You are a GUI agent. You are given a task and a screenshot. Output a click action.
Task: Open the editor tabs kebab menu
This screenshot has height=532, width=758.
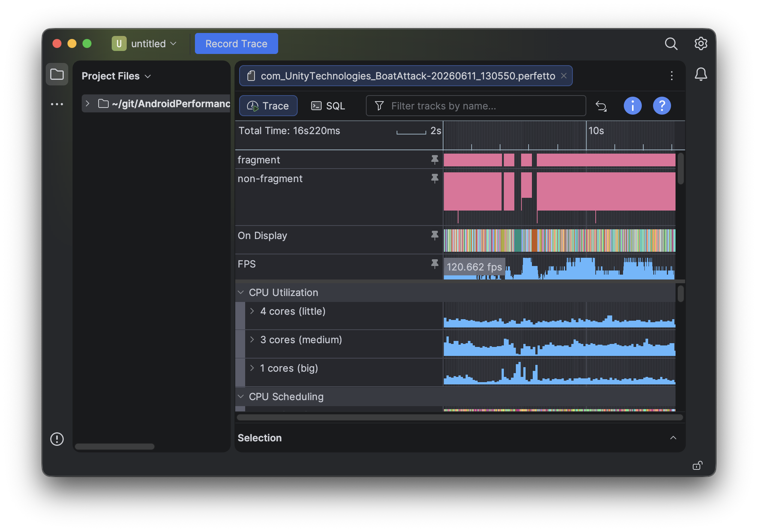click(671, 76)
